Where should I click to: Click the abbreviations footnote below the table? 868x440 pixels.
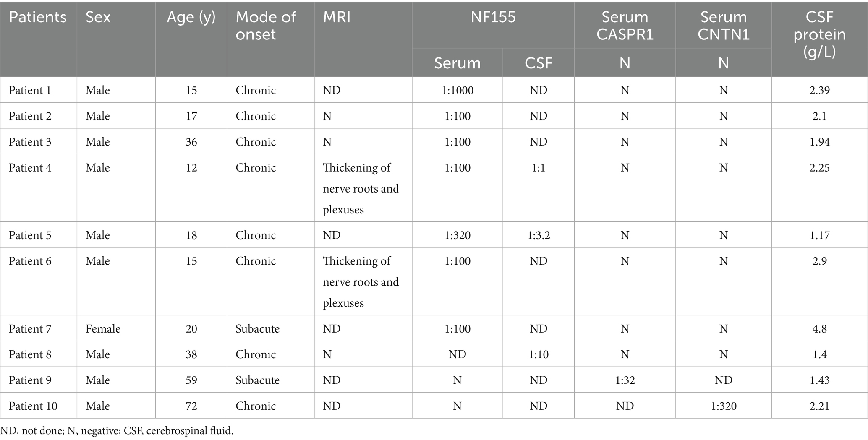pyautogui.click(x=117, y=431)
